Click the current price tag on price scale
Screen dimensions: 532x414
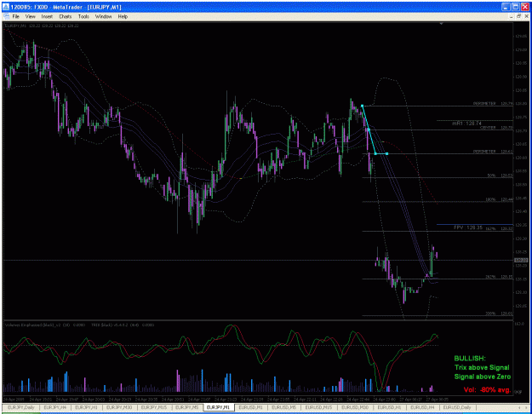[x=521, y=260]
